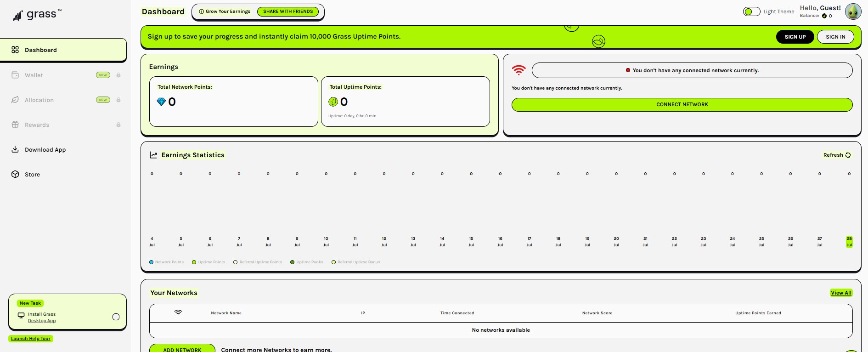Viewport: 868px width, 352px height.
Task: Click the red Wi-Fi disconnected icon
Action: [519, 70]
